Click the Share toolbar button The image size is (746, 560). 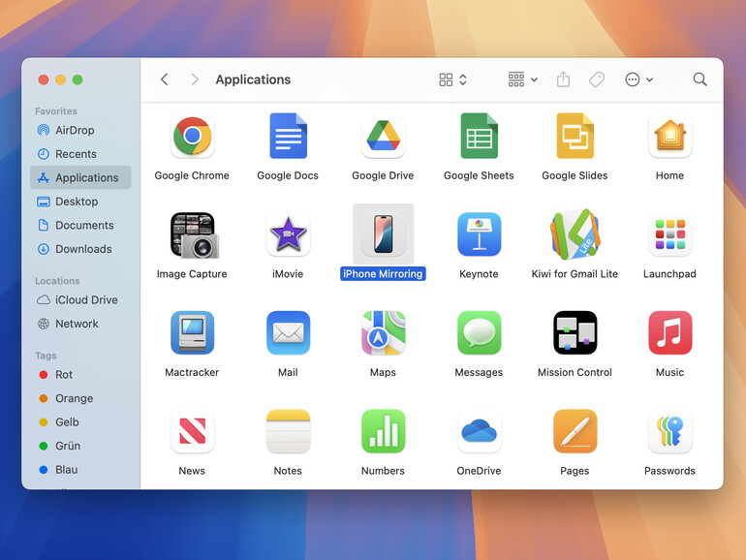[x=563, y=79]
